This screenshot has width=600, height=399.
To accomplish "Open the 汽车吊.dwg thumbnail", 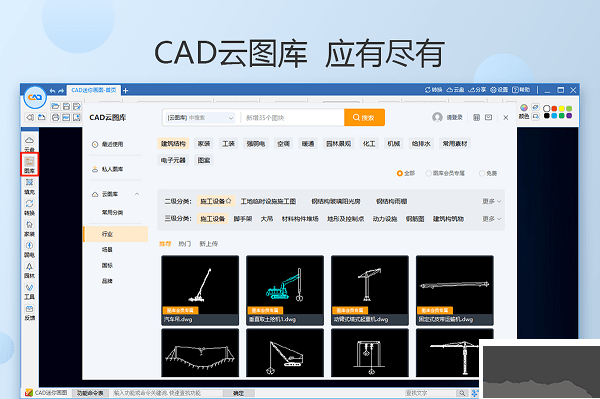I will pyautogui.click(x=200, y=290).
